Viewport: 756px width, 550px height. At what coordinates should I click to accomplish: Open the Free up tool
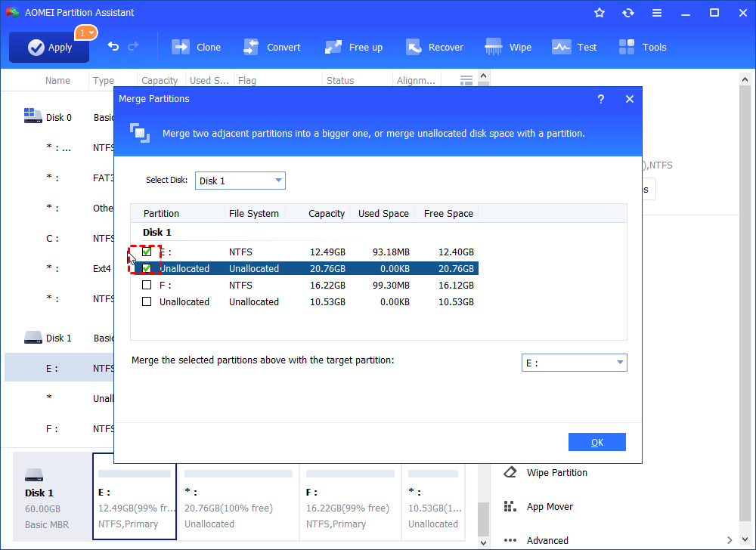pyautogui.click(x=353, y=47)
